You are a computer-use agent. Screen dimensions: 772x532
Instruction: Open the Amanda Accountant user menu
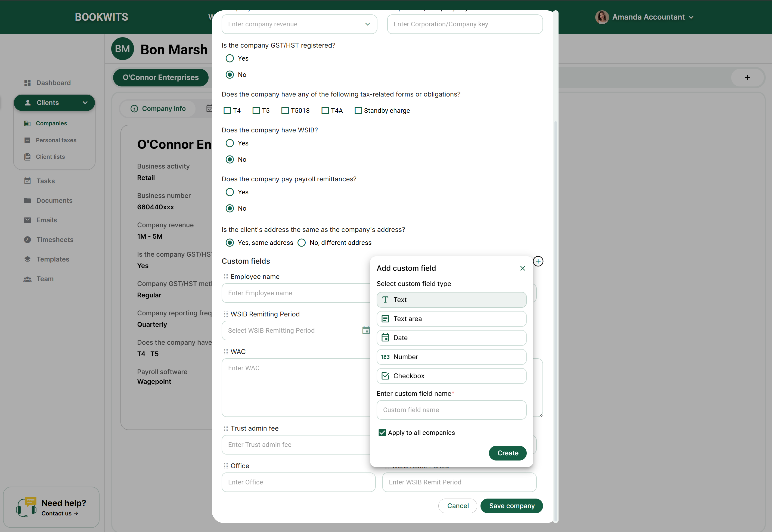click(644, 17)
